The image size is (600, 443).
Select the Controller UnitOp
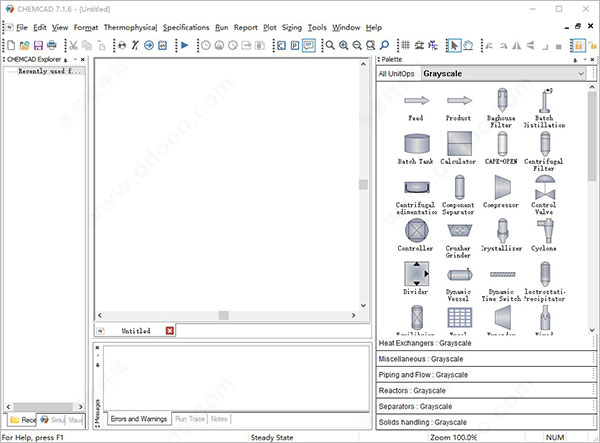click(416, 235)
